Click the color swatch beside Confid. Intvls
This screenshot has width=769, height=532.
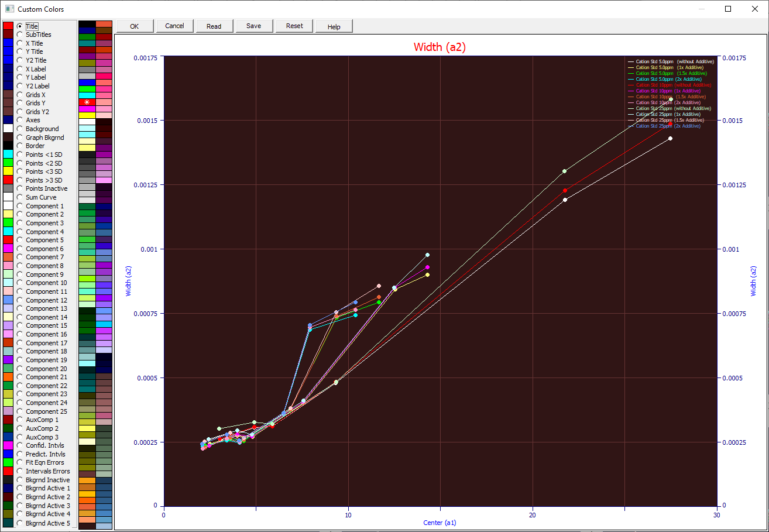pyautogui.click(x=8, y=445)
